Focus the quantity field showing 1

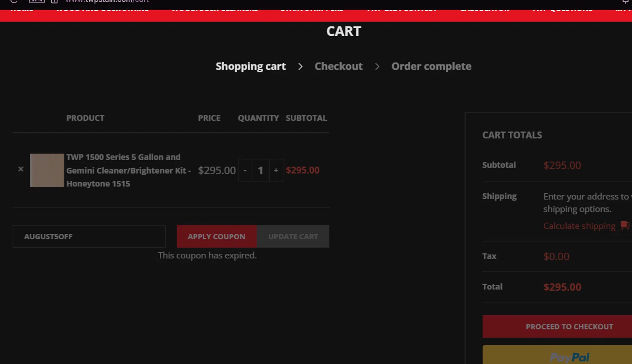260,170
